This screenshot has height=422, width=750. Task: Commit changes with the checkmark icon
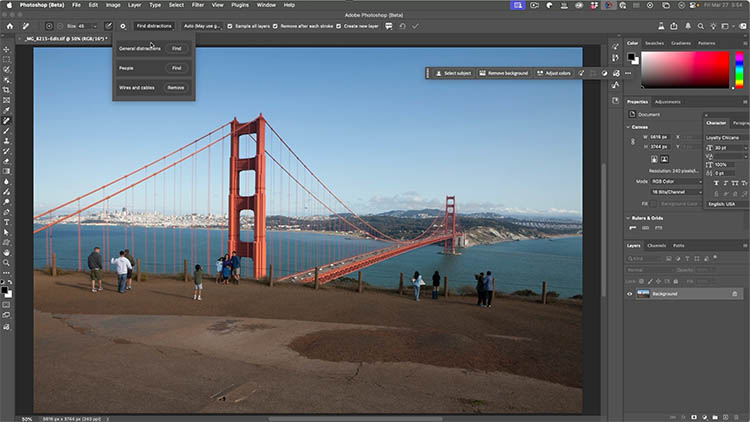click(415, 26)
